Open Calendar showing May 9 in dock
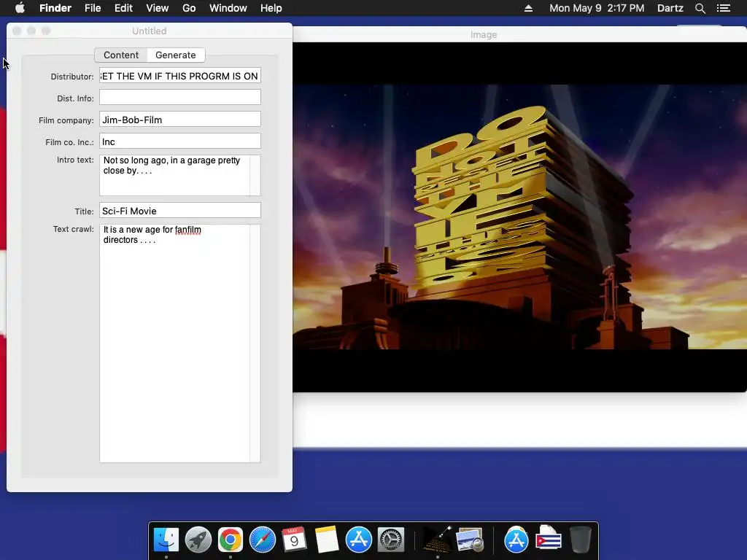 (x=294, y=540)
